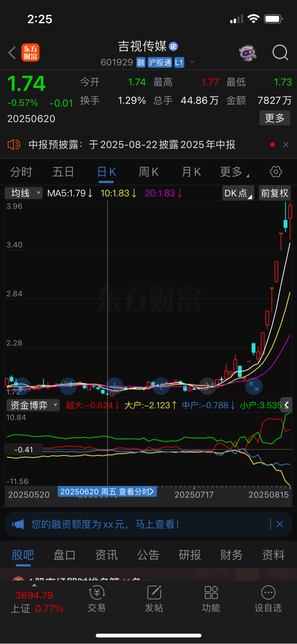Open the 资讯 tab

106,555
